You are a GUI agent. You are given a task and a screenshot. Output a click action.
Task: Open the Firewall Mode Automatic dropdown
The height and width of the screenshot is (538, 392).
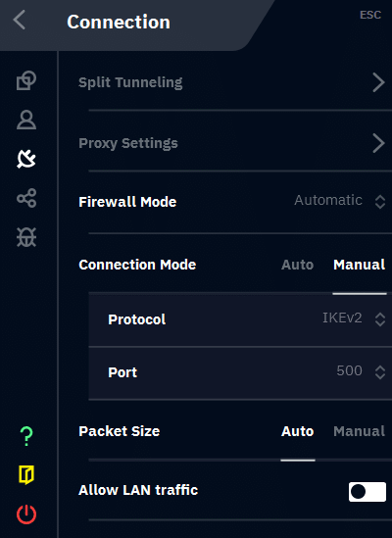tap(340, 201)
